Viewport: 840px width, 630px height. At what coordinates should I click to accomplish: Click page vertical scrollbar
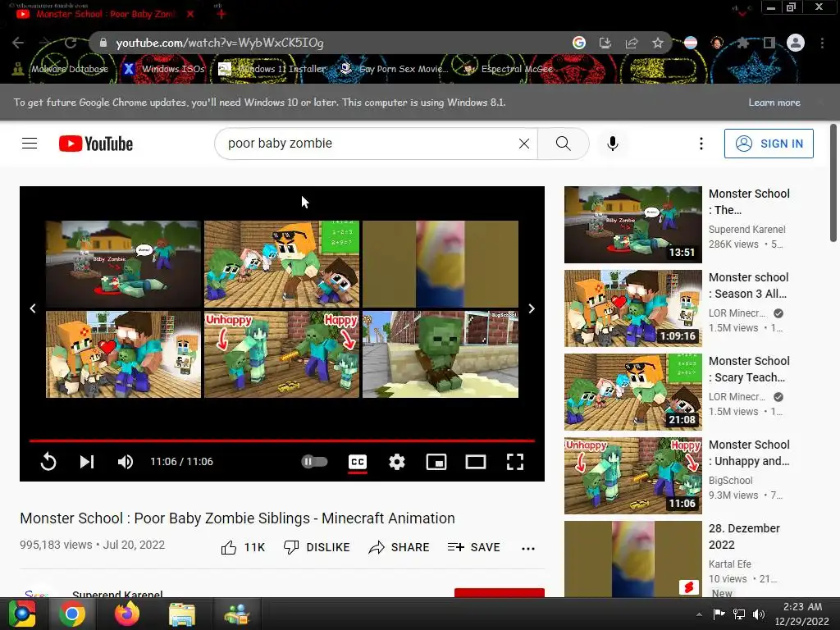tap(833, 182)
